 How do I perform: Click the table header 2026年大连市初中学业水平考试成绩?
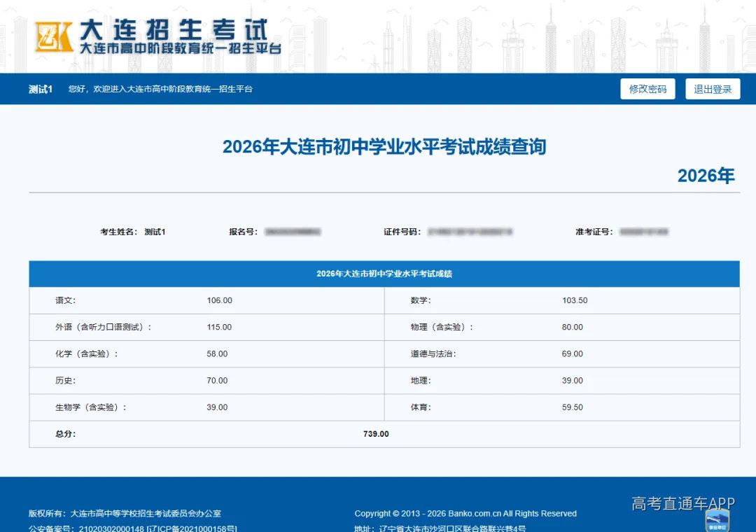pyautogui.click(x=384, y=274)
